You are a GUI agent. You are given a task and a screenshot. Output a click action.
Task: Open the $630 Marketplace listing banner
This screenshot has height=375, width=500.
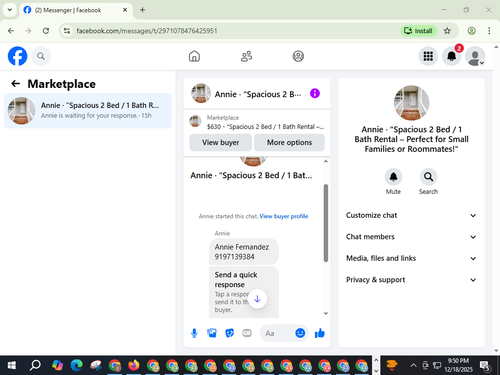257,122
